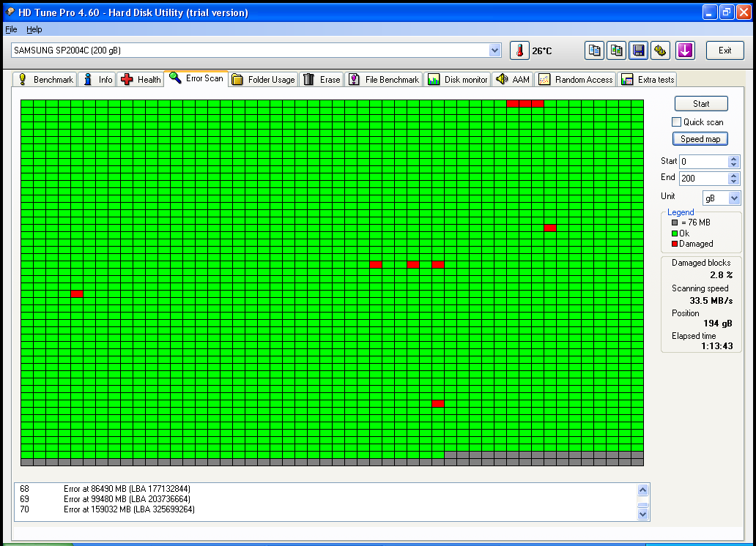
Task: Click the Start scan button
Action: (x=701, y=104)
